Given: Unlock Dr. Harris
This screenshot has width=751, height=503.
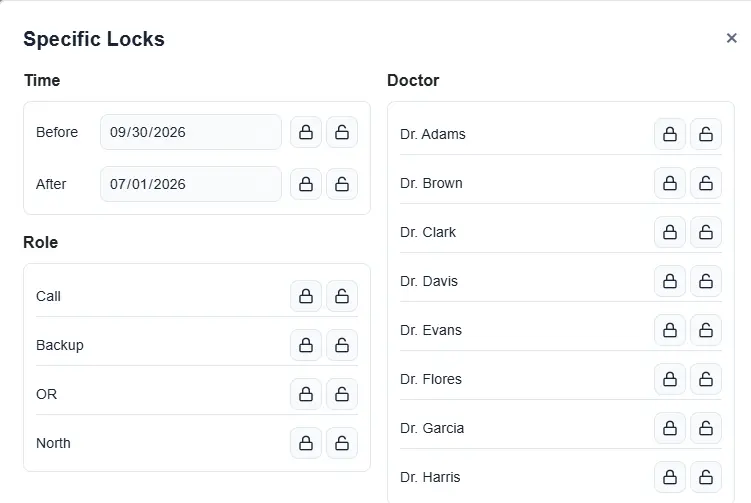Looking at the screenshot, I should (x=706, y=477).
